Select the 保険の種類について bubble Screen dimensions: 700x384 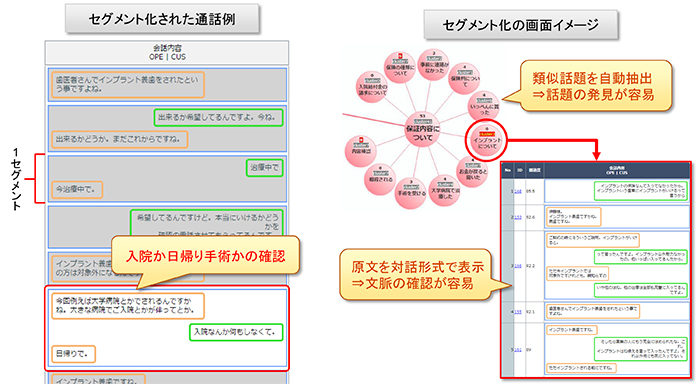400,67
